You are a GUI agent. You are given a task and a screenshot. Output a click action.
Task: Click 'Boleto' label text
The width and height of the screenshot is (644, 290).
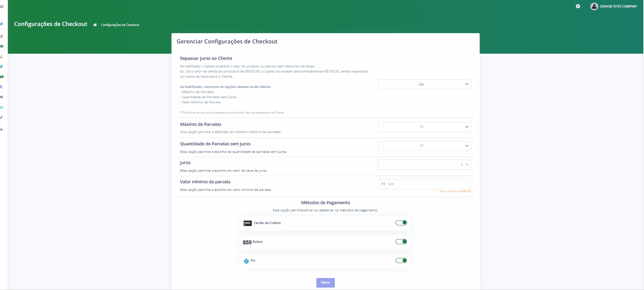click(258, 242)
